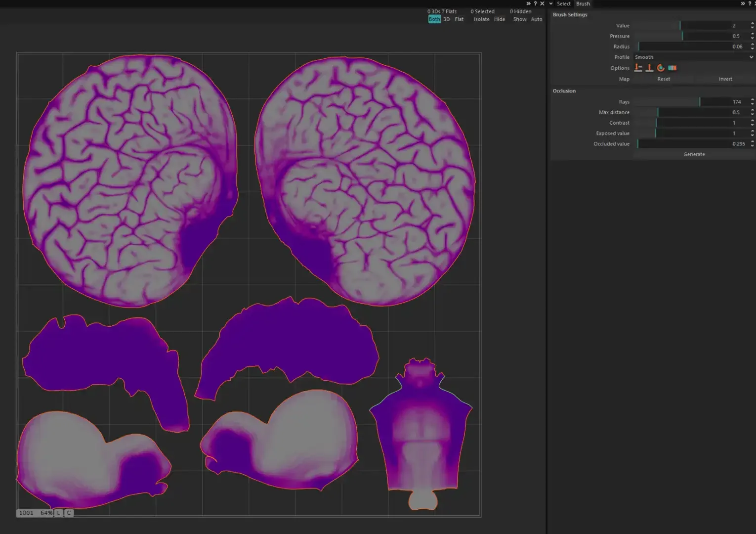Click the Pressure spinner arrows

(752, 36)
